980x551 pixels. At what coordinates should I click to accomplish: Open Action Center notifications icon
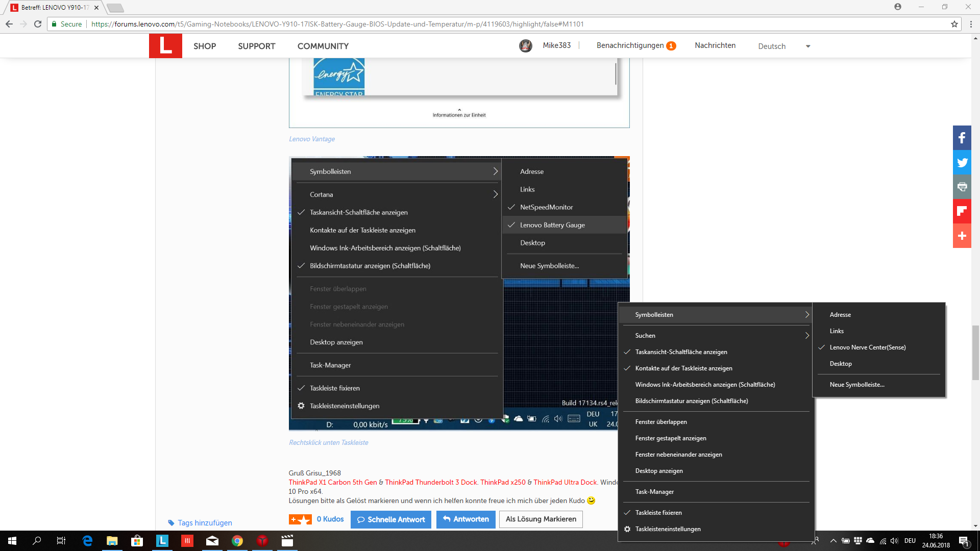964,541
